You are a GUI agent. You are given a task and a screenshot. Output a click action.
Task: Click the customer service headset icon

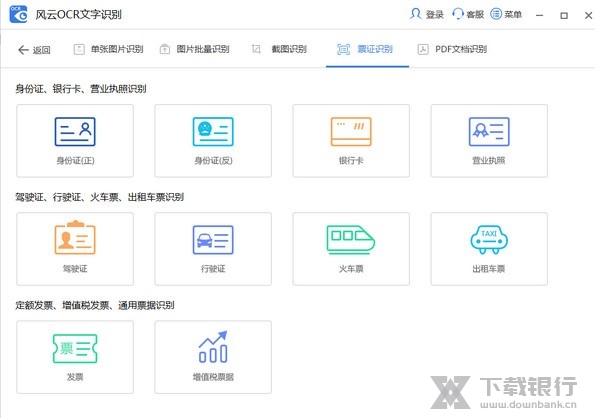[x=458, y=14]
